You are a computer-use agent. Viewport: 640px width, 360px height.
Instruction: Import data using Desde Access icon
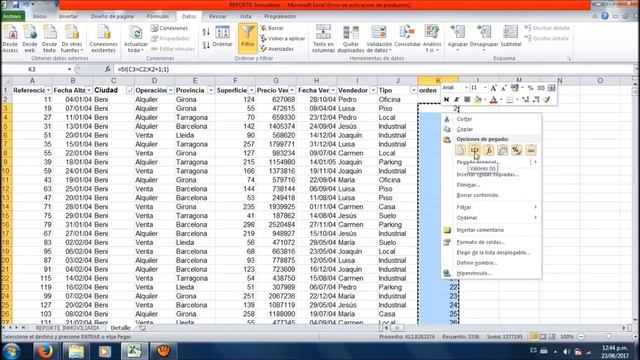click(10, 38)
